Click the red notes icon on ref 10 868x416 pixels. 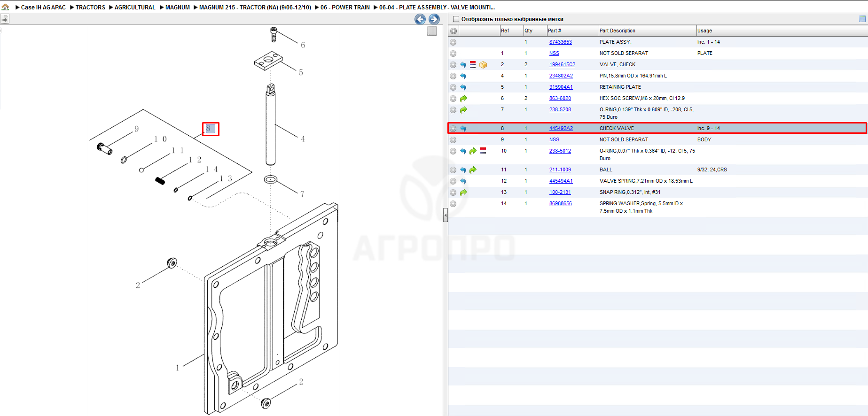coord(483,151)
